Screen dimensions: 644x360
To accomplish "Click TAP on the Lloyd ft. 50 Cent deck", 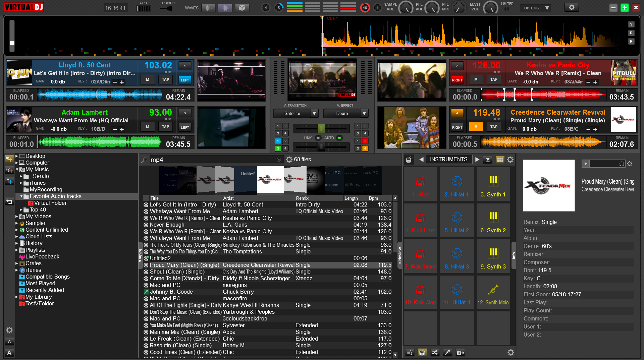I will (165, 79).
